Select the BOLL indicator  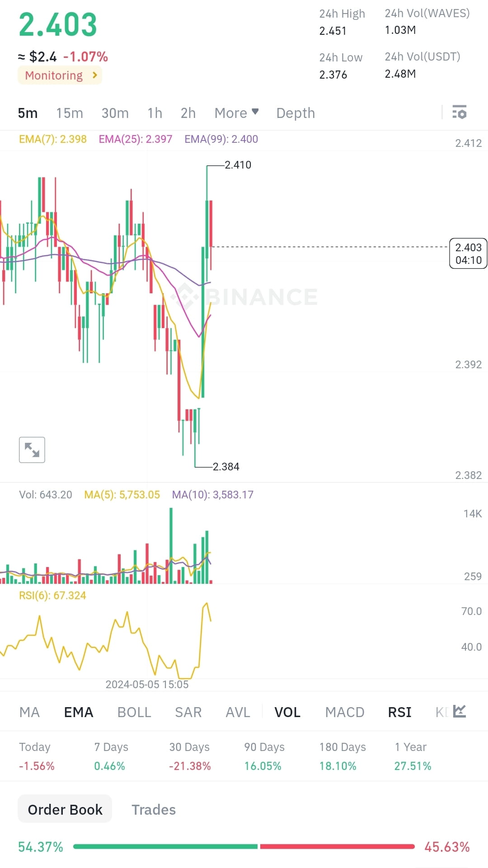[134, 712]
